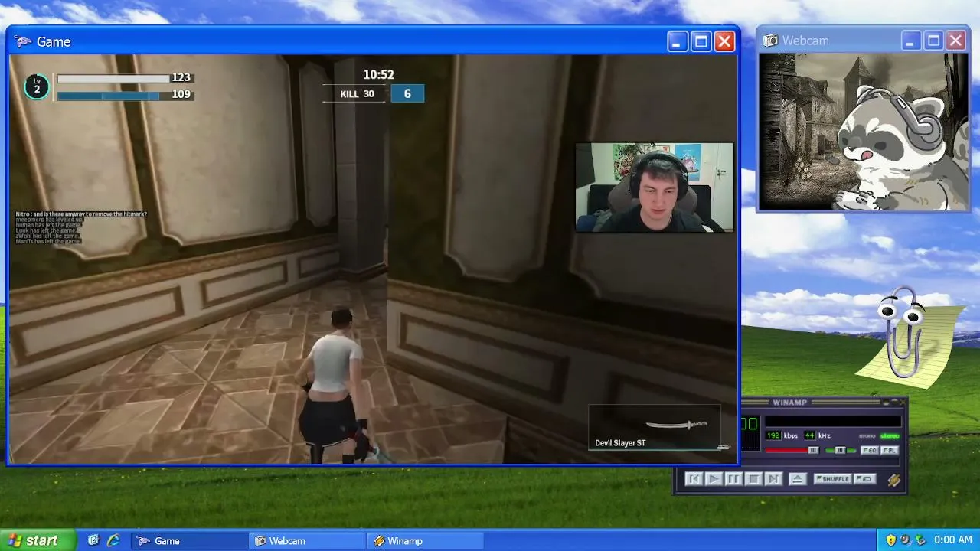This screenshot has width=980, height=551.
Task: Click the Winamp lightning bolt logo icon
Action: 893,480
